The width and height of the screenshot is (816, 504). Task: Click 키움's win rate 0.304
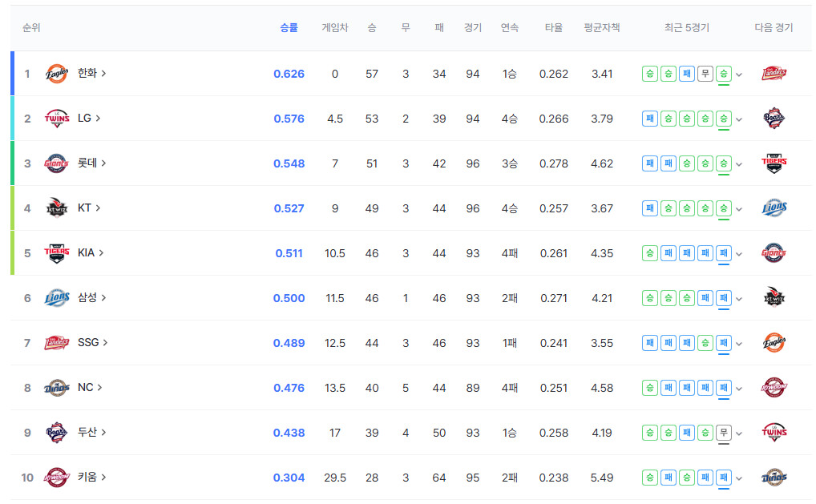[x=289, y=478]
